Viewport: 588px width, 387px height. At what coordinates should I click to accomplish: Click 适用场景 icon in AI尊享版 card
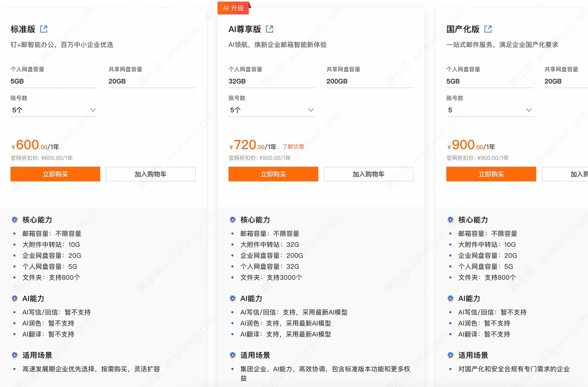[x=233, y=355]
